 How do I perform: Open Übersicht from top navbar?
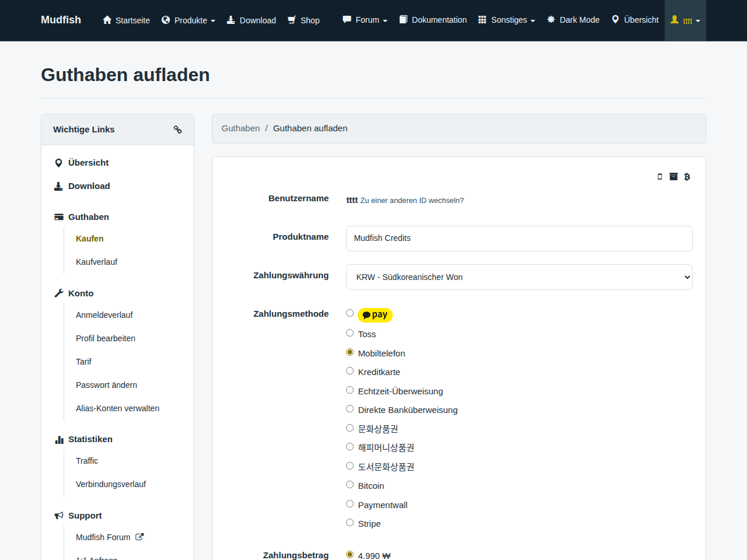point(635,20)
